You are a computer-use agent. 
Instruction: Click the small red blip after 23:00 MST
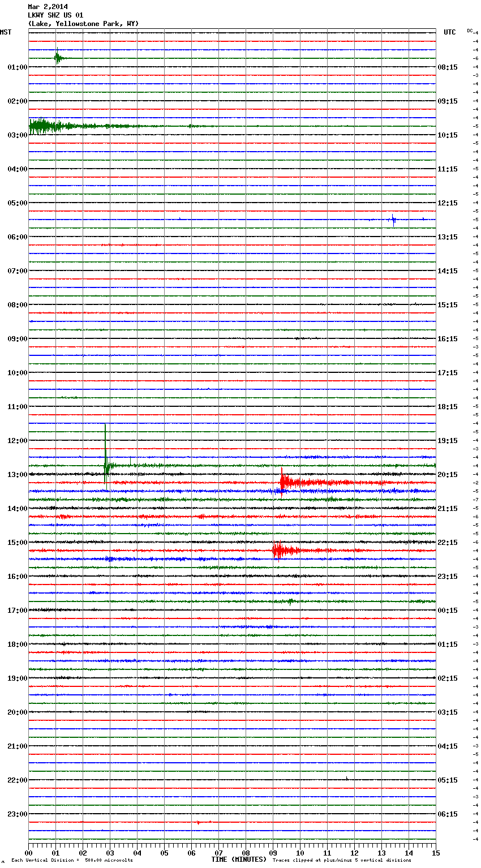click(199, 822)
